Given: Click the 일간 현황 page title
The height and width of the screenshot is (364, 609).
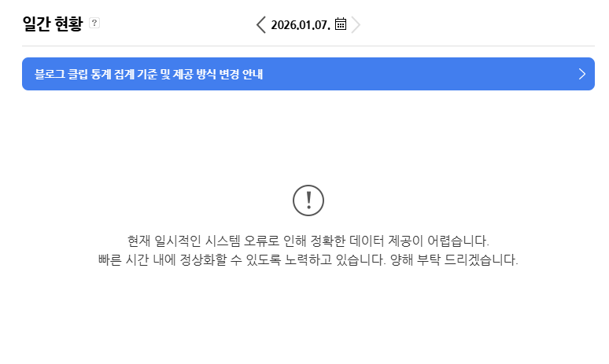Looking at the screenshot, I should tap(53, 24).
